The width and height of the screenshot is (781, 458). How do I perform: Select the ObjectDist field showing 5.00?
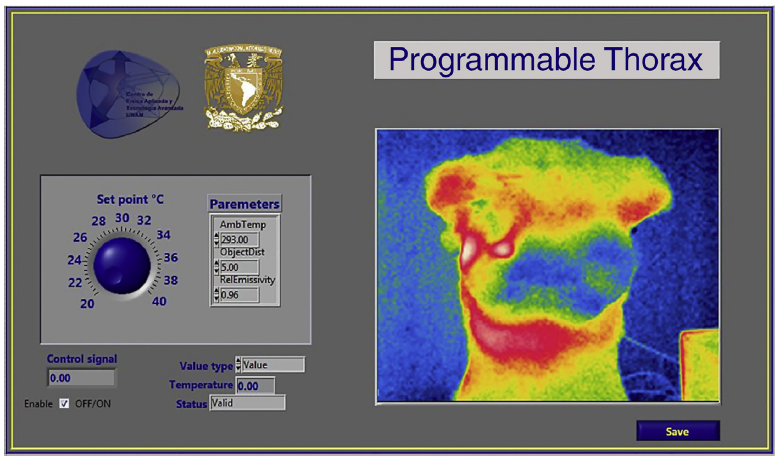(x=239, y=267)
